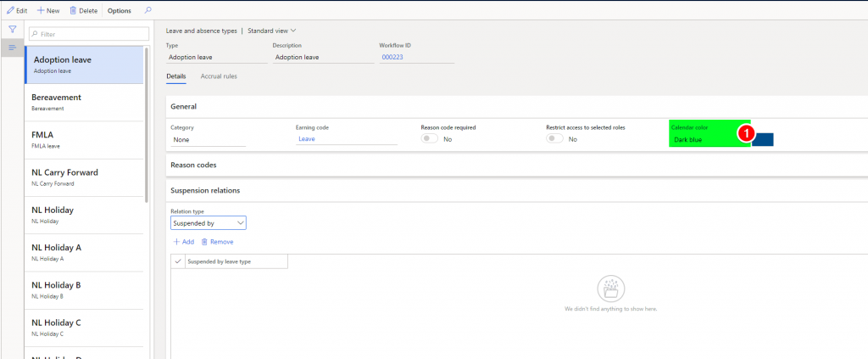The width and height of the screenshot is (868, 359).
Task: Click the Description field
Action: click(323, 57)
